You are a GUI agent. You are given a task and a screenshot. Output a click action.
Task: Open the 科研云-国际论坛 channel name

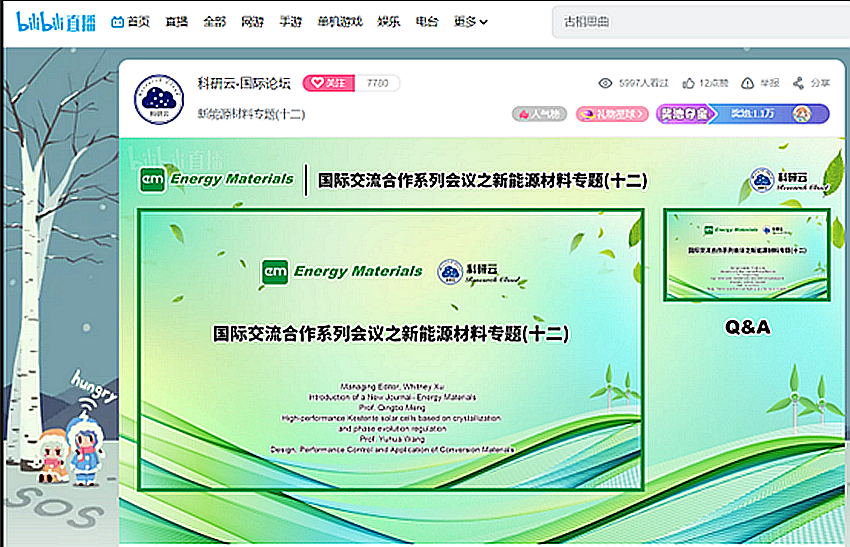[x=244, y=83]
